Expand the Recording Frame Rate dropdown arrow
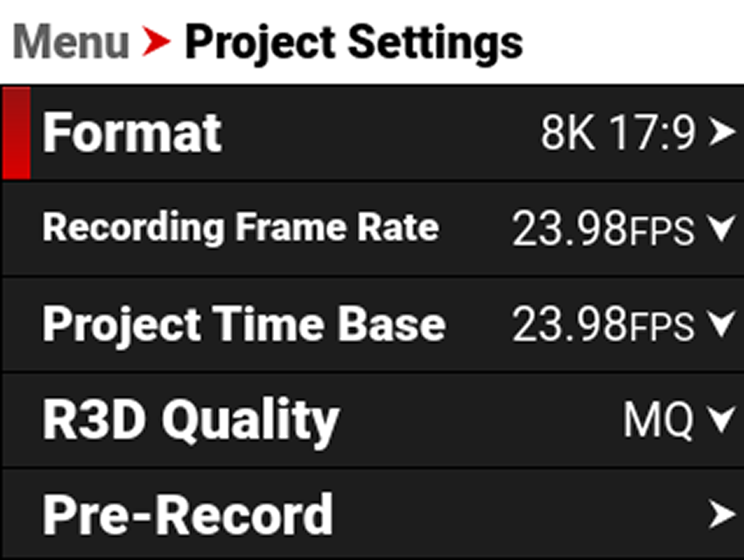 (722, 229)
